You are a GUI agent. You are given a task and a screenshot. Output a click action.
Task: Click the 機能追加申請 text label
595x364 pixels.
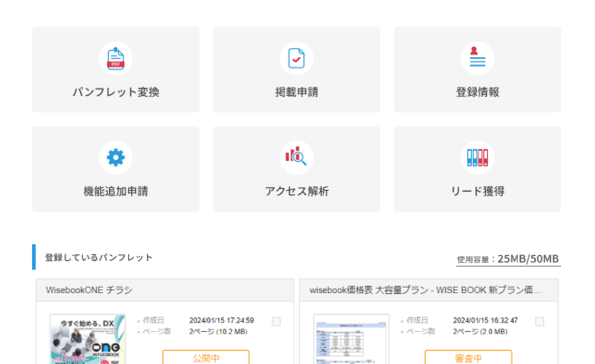point(116,191)
